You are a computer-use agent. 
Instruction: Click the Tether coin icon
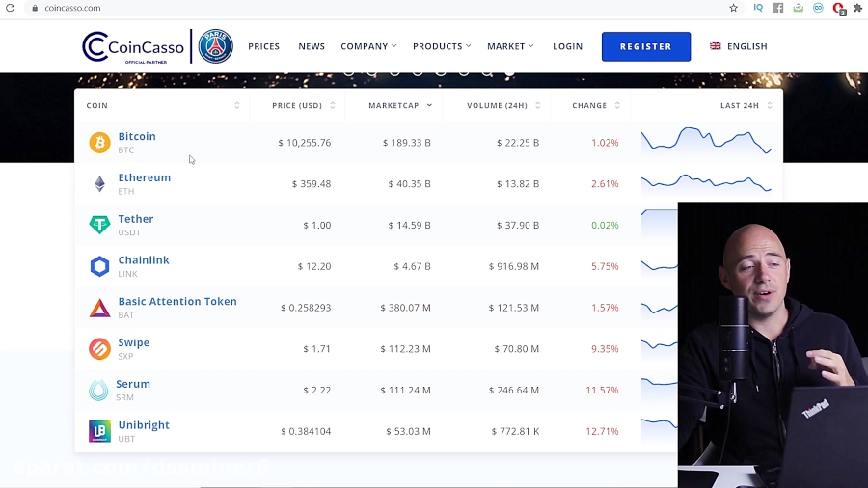99,225
